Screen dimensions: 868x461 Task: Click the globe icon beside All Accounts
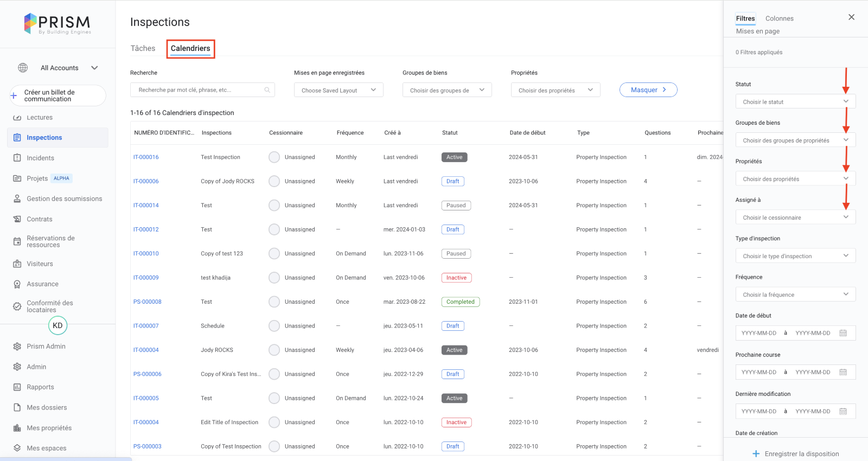point(23,68)
